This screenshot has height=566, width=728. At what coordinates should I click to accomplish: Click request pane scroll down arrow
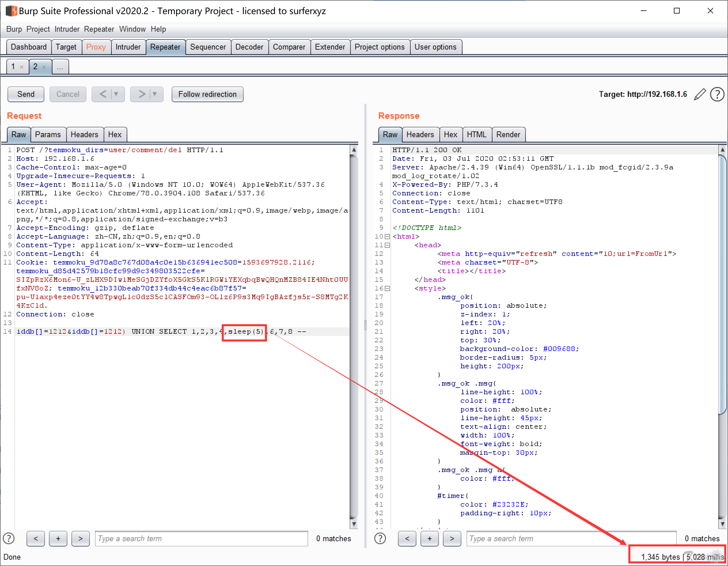pos(354,524)
